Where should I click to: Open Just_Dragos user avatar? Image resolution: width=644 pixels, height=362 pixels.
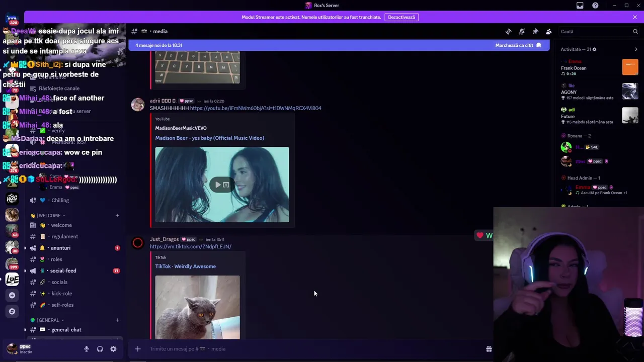[138, 243]
